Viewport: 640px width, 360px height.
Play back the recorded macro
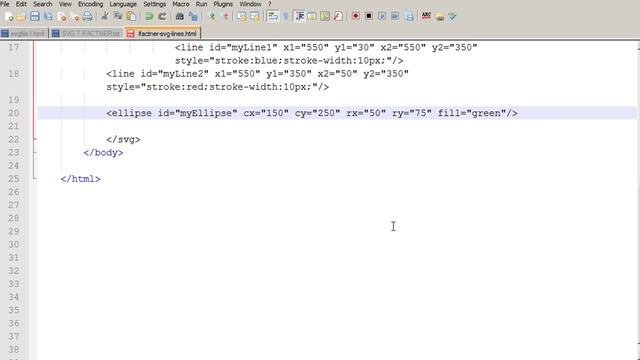382,16
